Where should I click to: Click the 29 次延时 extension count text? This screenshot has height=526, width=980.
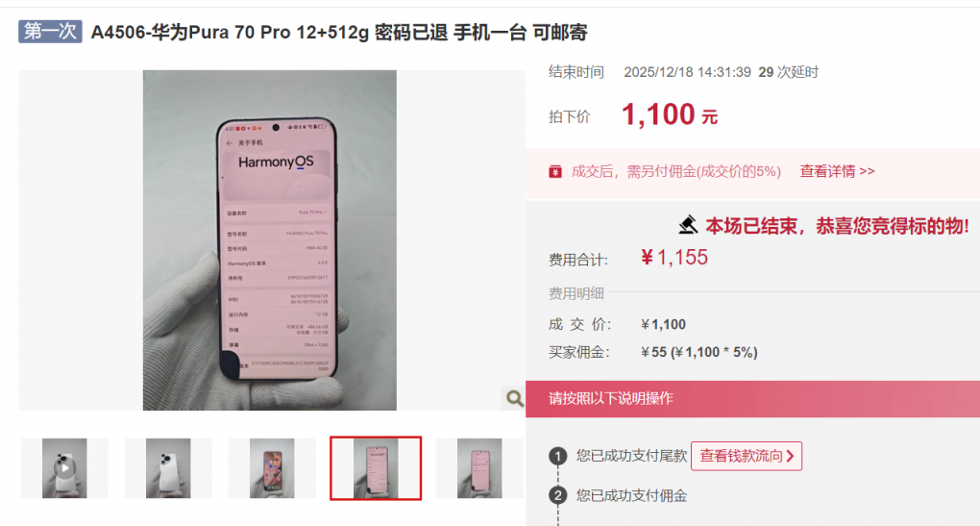788,72
